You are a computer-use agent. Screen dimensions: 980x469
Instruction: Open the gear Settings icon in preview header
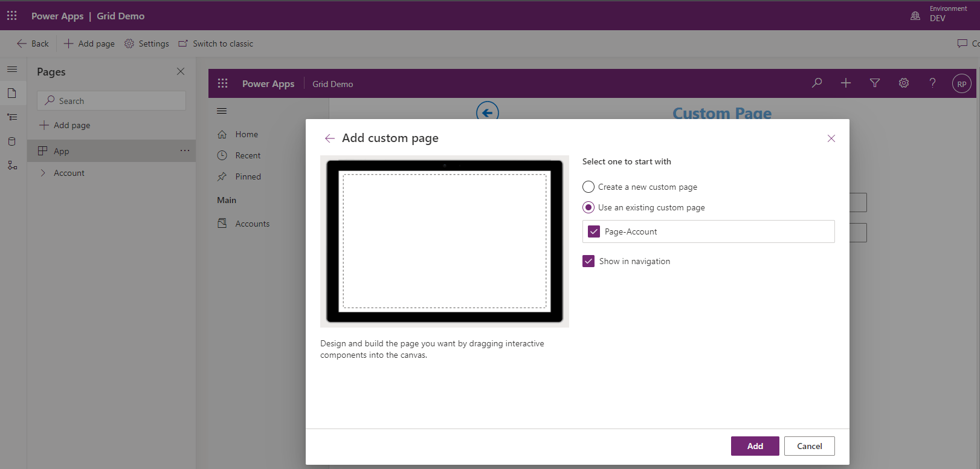click(x=904, y=83)
